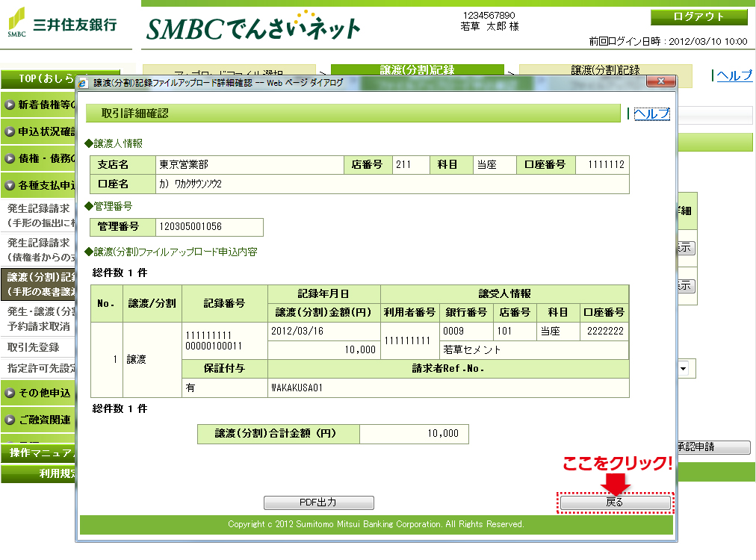Expand the 申込状況確認 sidebar menu
Viewport: 756px width, 560px height.
(39, 131)
